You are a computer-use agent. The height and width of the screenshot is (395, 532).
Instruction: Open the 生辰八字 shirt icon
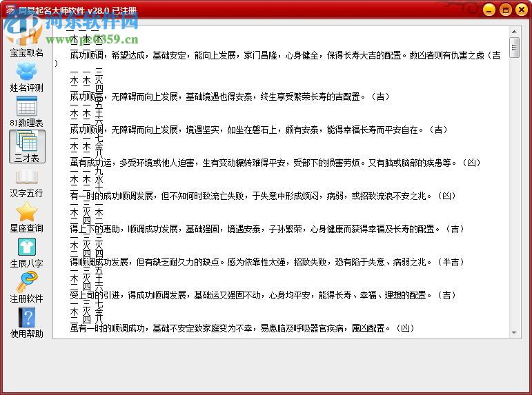click(26, 253)
